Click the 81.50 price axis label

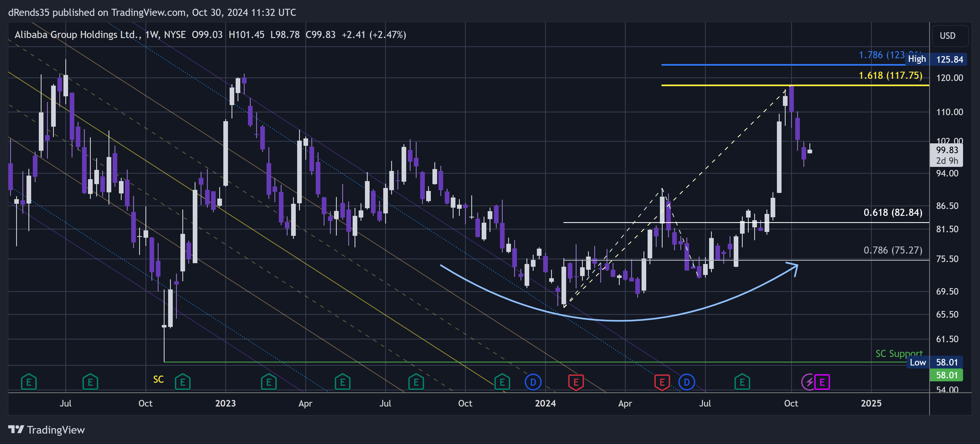point(947,229)
